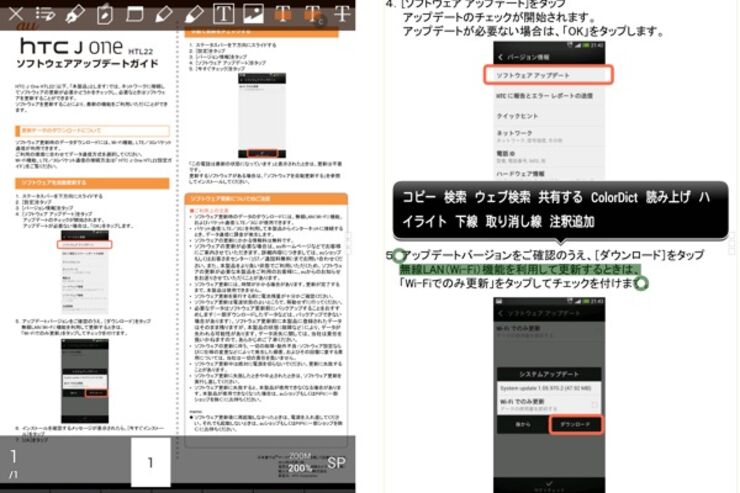
Task: Choose 注釈追加 in the selection popup
Action: coord(572,221)
